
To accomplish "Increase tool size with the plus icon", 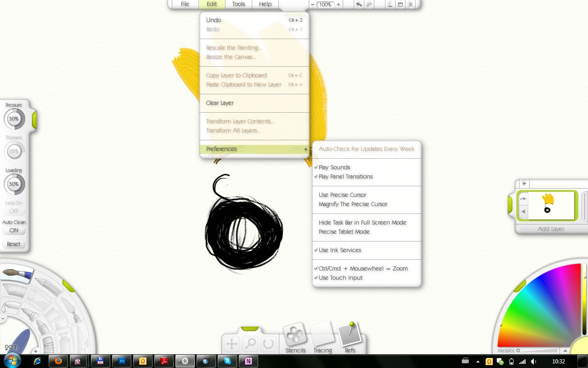I will pos(35,351).
